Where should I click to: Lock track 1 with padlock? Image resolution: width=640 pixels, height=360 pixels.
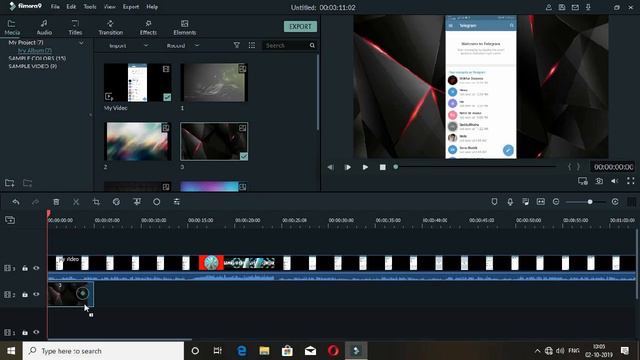25,332
